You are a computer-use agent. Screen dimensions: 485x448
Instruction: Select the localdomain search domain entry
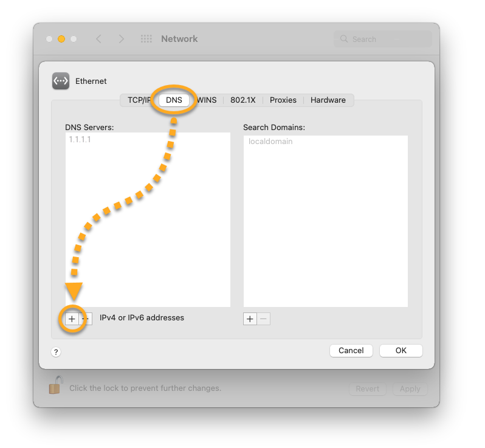click(270, 142)
